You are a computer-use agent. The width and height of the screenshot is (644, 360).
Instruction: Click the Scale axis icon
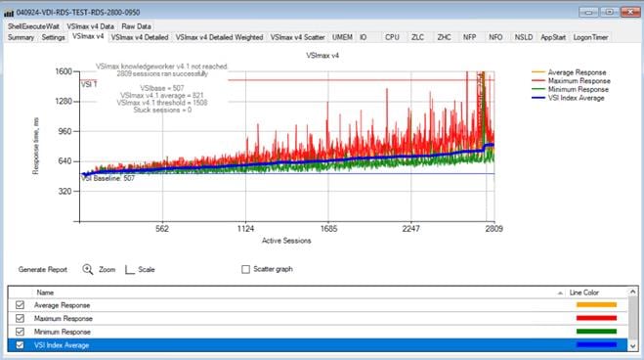click(x=130, y=270)
